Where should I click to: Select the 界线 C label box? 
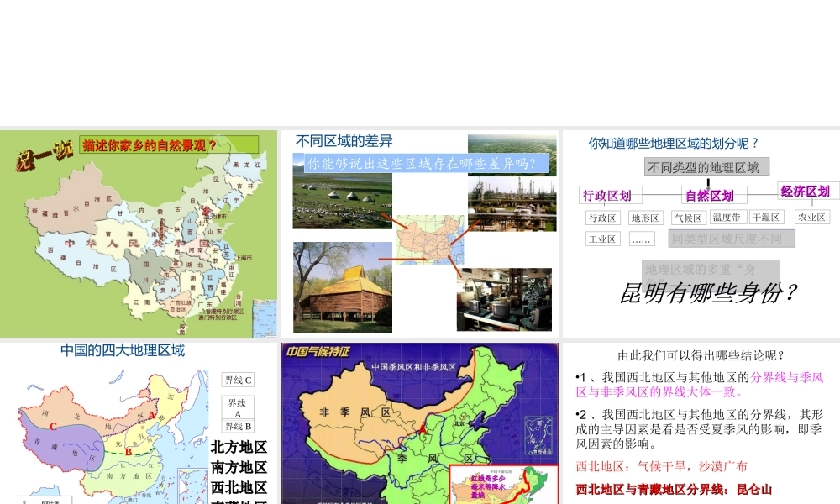[238, 381]
